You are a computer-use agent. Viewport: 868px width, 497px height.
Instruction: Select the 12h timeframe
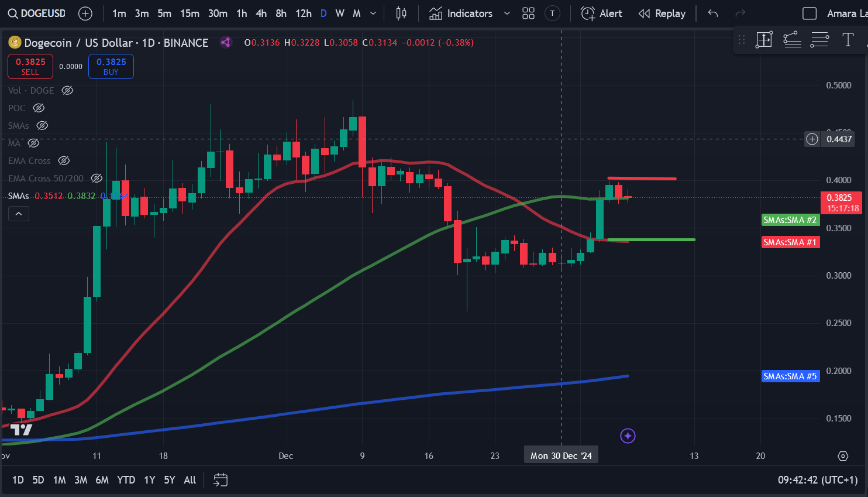[304, 13]
